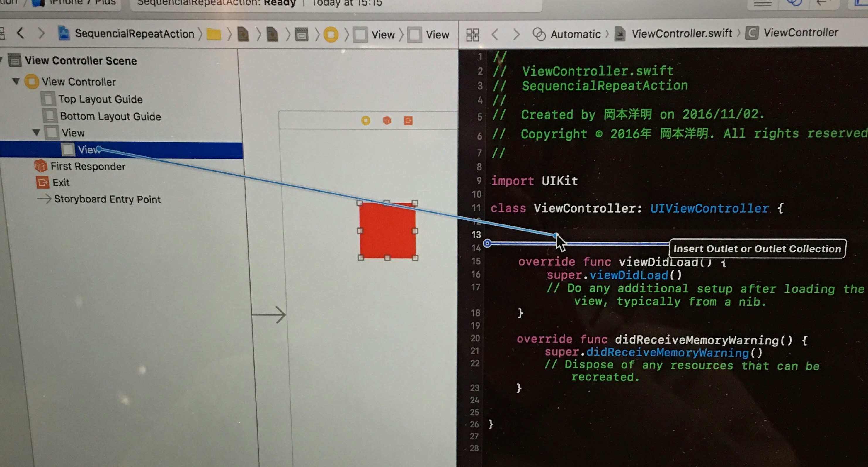Select Top Layout Guide in outline
Screen dimensions: 868x467
[x=100, y=99]
